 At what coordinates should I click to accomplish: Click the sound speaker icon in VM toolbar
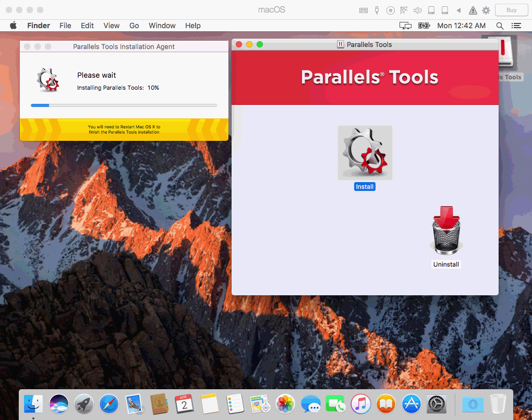point(417,10)
